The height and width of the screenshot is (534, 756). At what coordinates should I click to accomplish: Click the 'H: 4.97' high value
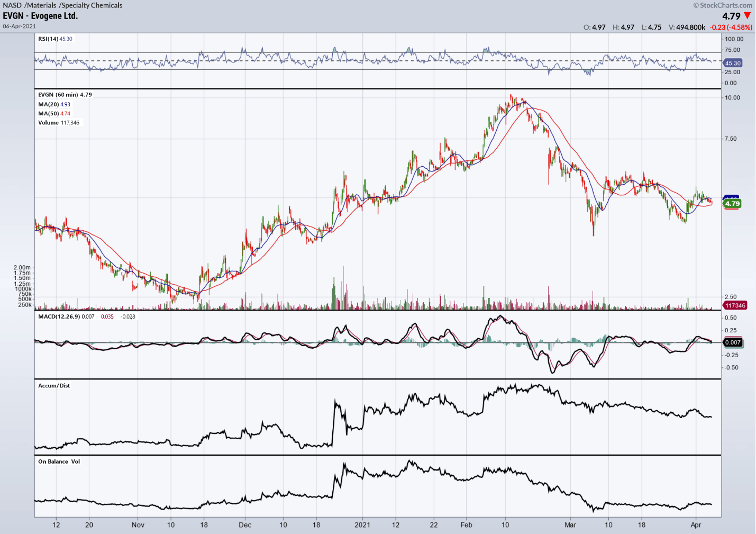pyautogui.click(x=623, y=28)
